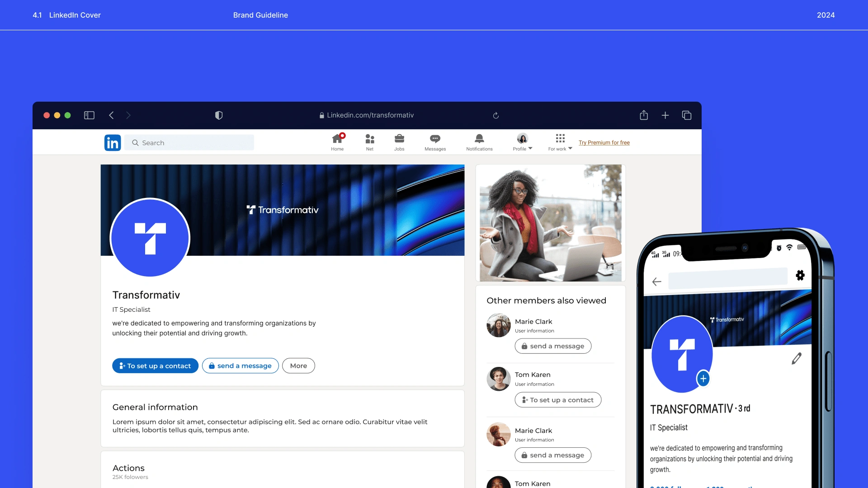Click the LinkedIn logo icon
This screenshot has height=488, width=868.
pos(113,143)
